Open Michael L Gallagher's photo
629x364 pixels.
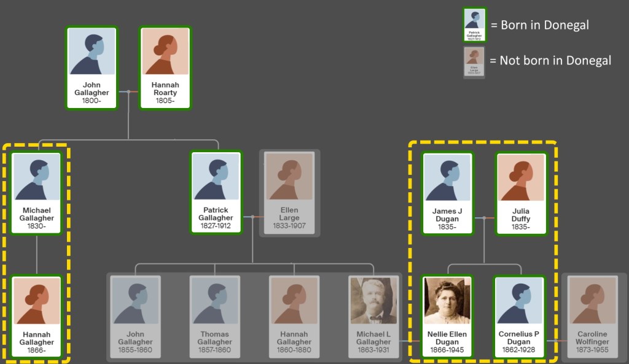373,301
